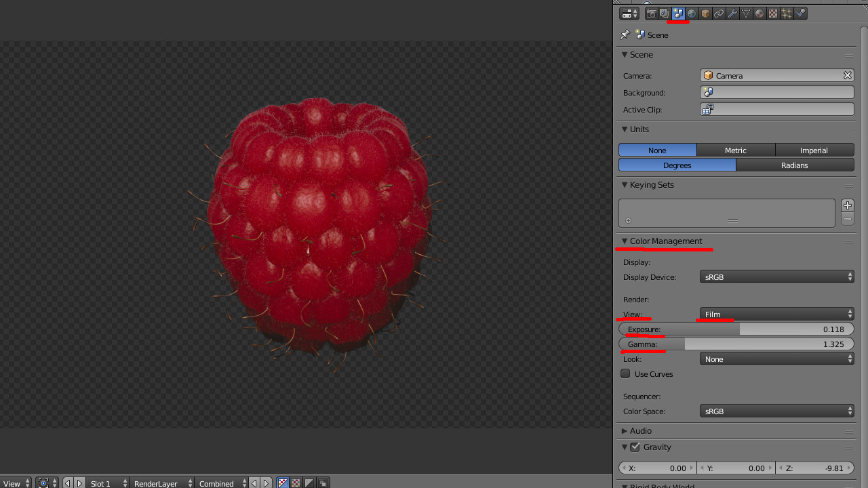Open the World properties tab (globe icon)

[692, 14]
